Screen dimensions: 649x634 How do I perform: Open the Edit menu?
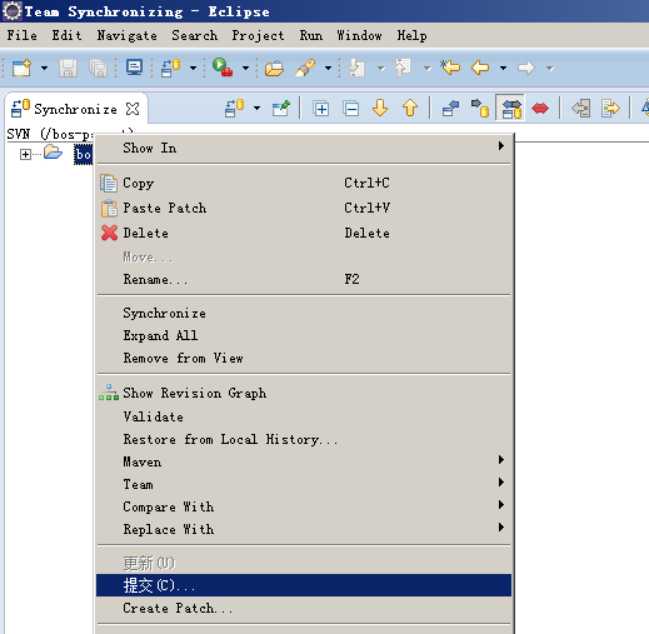coord(67,35)
